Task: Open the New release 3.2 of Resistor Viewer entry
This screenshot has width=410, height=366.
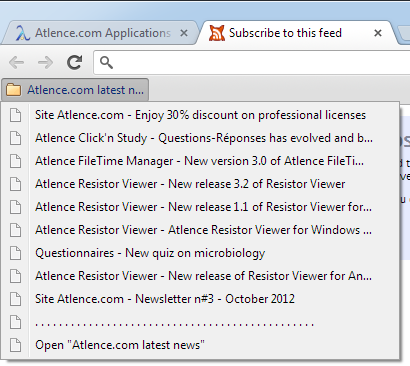Action: [200, 184]
